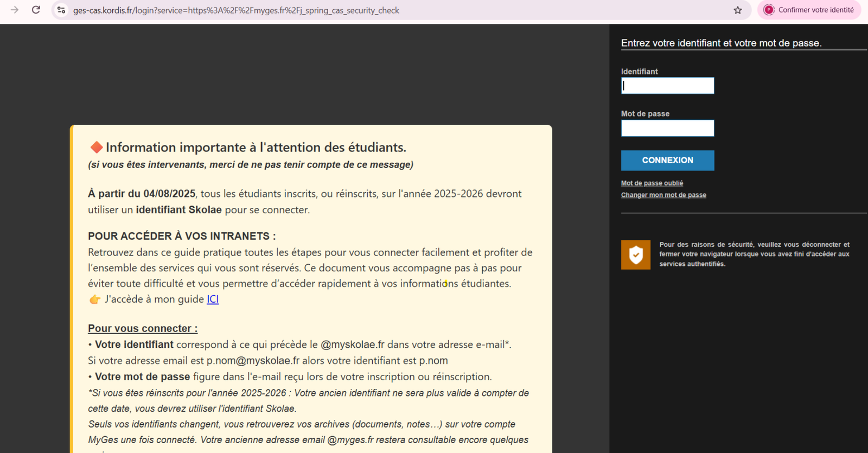The image size is (868, 453).
Task: Bookmark this page with the star icon
Action: (738, 10)
